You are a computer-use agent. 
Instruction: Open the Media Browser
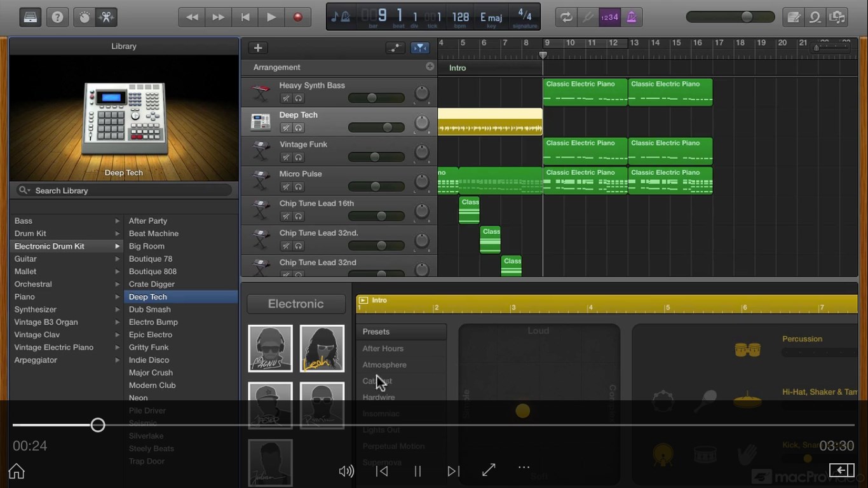coord(837,17)
